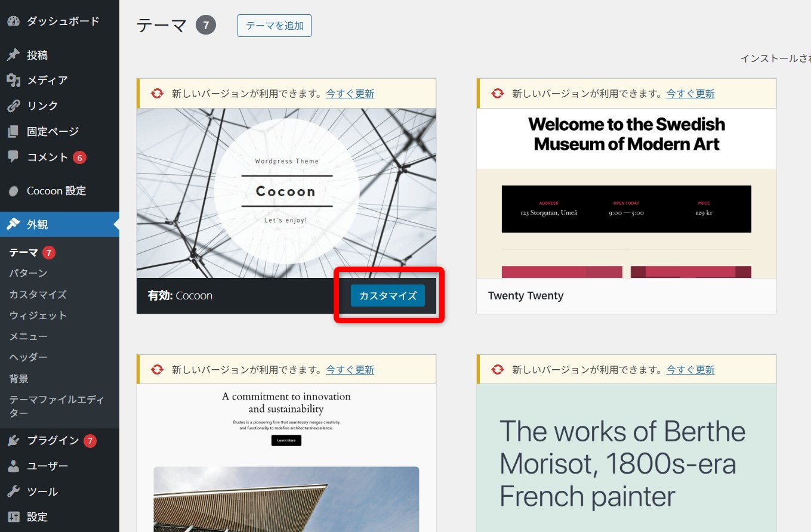
Task: Select the 固定ページ pages icon
Action: [x=14, y=131]
